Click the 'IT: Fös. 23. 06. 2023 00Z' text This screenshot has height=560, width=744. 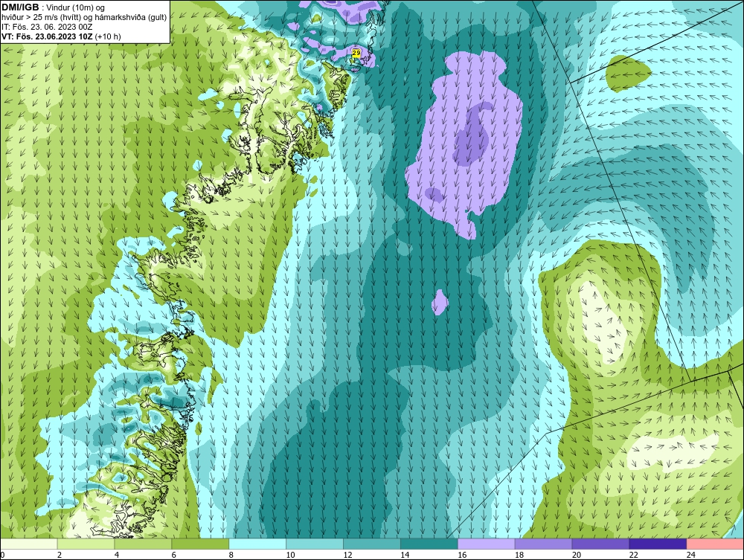tap(47, 27)
